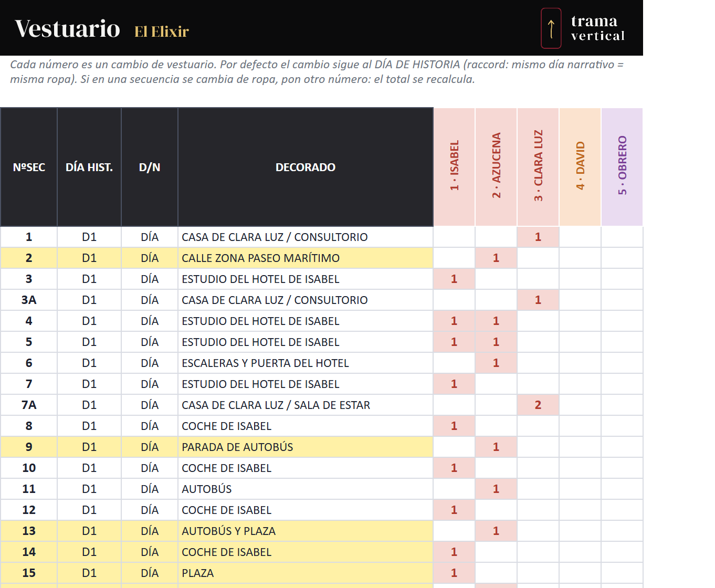Select sequence number "10" cell
Image resolution: width=715 pixels, height=588 pixels.
(x=29, y=468)
